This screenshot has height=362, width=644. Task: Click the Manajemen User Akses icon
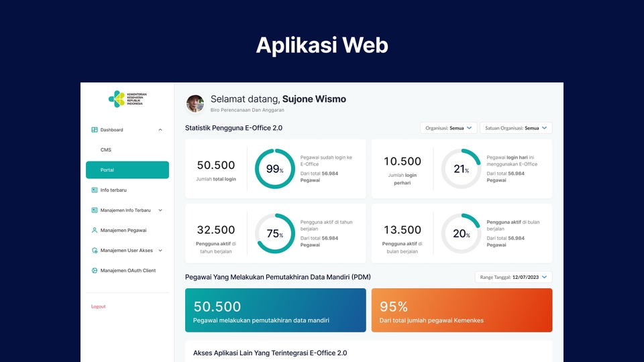pyautogui.click(x=95, y=251)
